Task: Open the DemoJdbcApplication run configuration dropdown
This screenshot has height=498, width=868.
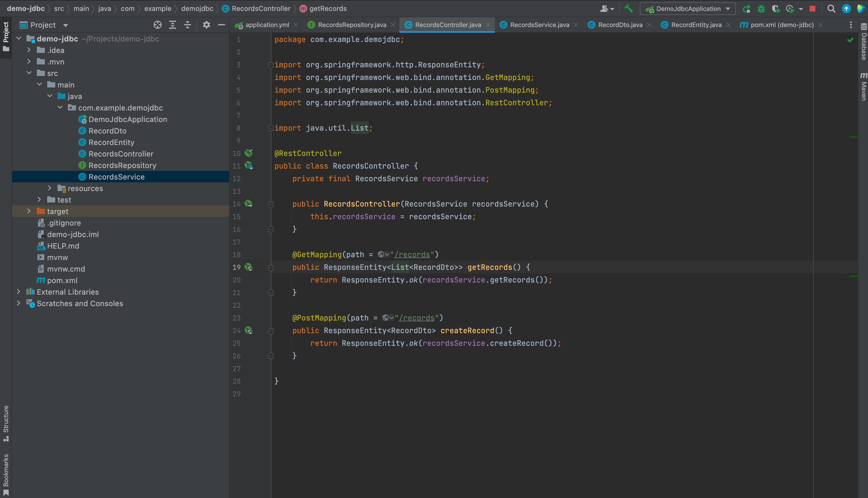Action: click(x=688, y=9)
